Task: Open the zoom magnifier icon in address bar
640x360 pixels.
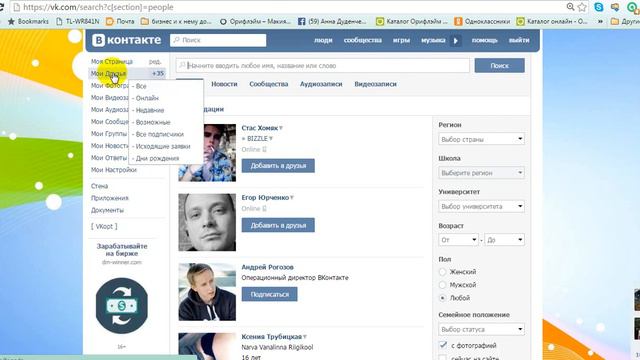Action: [x=571, y=7]
